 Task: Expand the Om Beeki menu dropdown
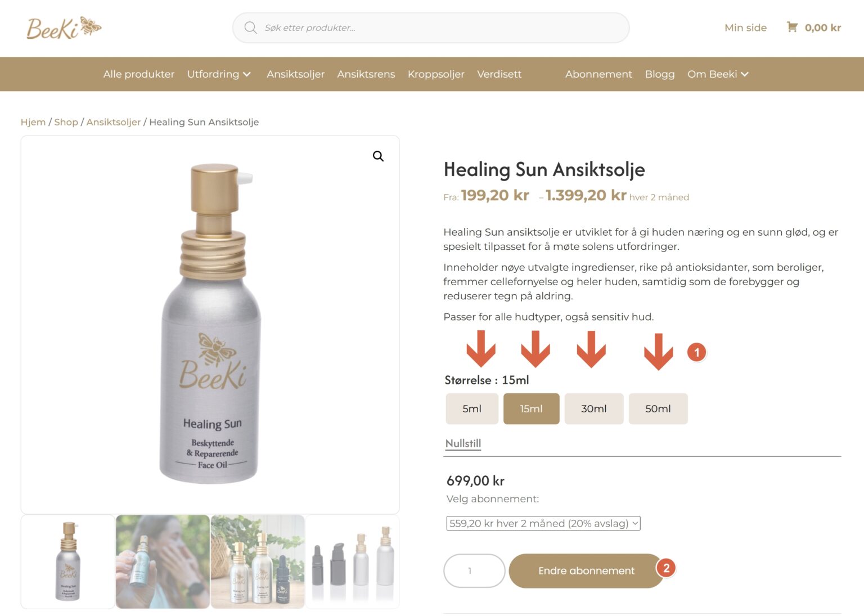tap(718, 74)
